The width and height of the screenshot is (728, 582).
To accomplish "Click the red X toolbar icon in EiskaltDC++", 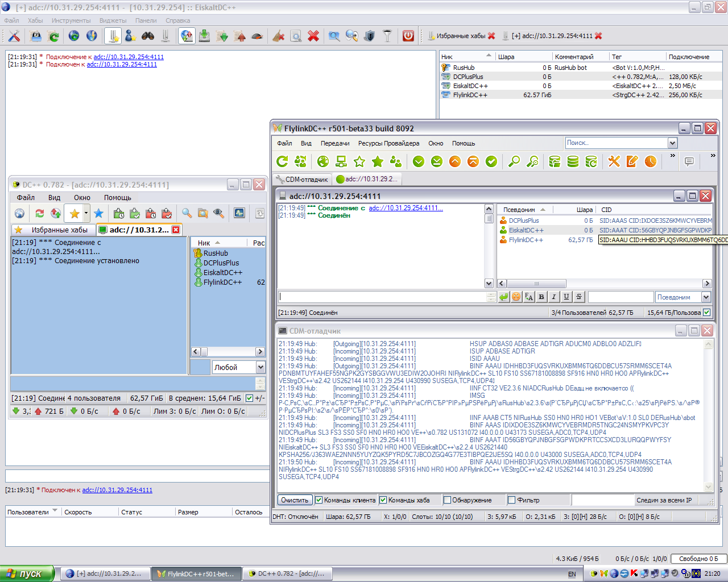I will (x=313, y=36).
